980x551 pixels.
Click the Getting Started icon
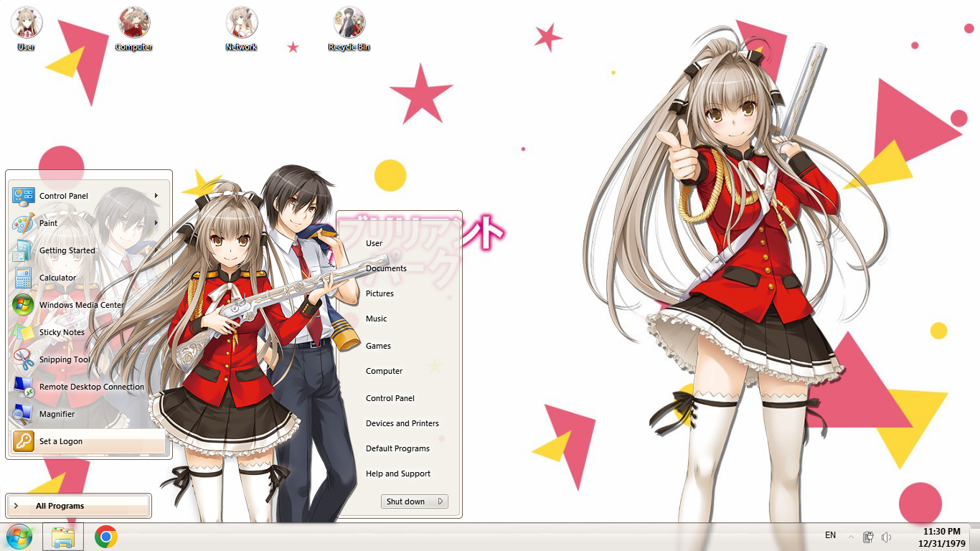pyautogui.click(x=23, y=250)
